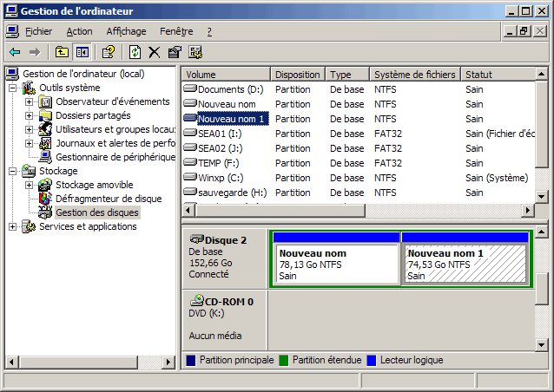Image resolution: width=554 pixels, height=392 pixels.
Task: Collapse the Outils système tree node
Action: click(12, 88)
